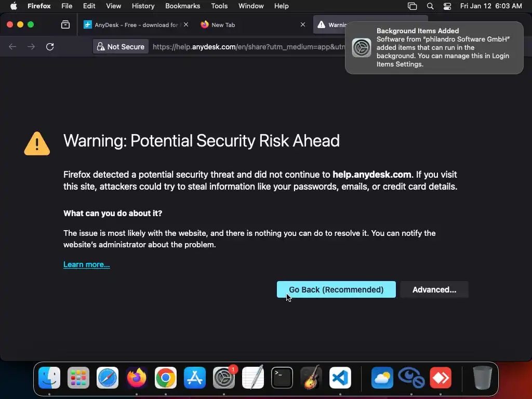Open the Edit menu
Viewport: 532px width, 399px height.
pyautogui.click(x=89, y=6)
